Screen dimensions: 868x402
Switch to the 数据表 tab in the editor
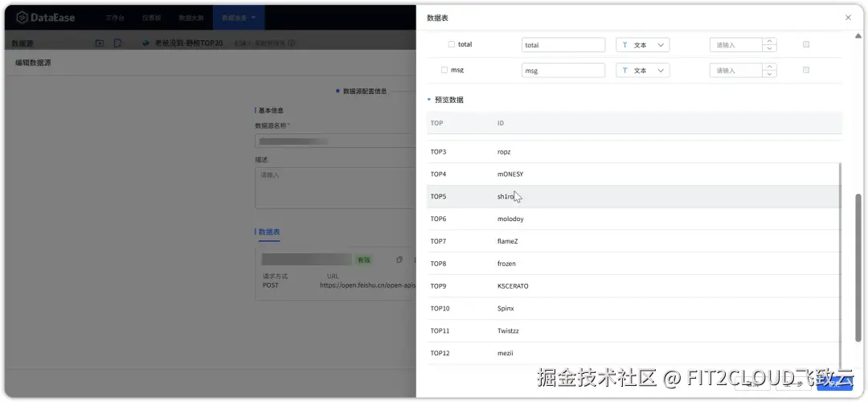269,232
